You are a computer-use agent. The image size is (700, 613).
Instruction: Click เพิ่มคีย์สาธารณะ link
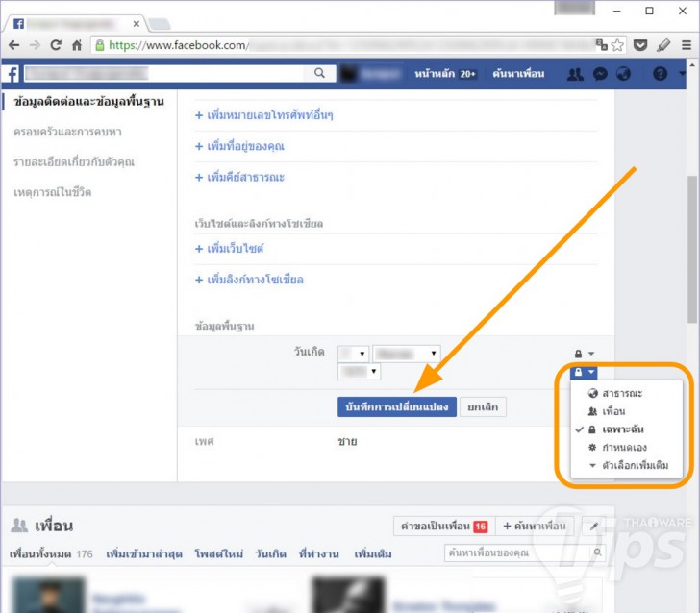pyautogui.click(x=239, y=178)
